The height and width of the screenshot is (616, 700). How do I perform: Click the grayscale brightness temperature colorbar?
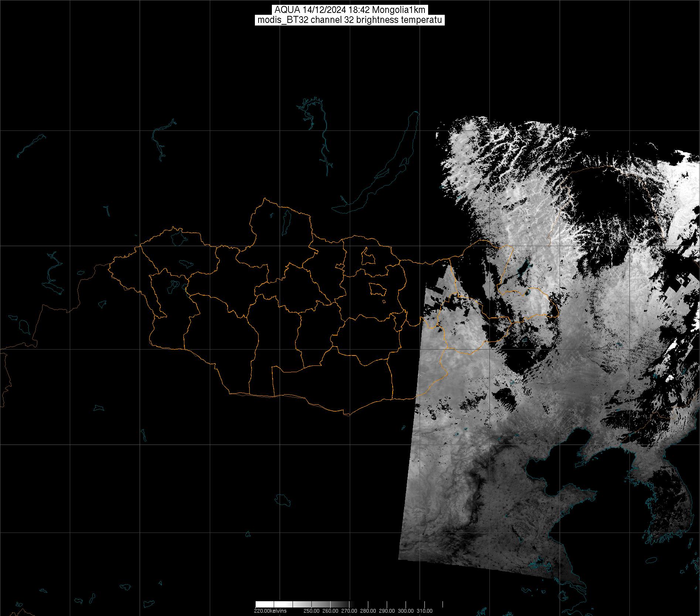(349, 605)
